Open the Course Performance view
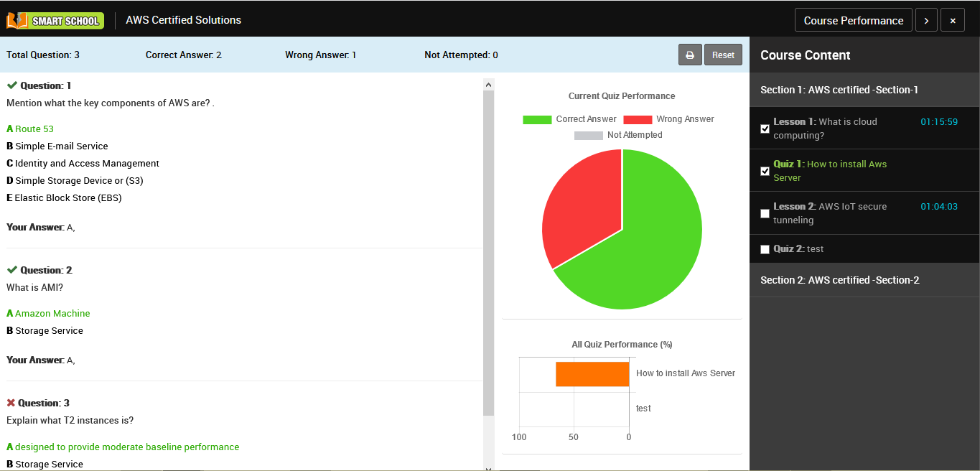This screenshot has height=471, width=980. (x=853, y=21)
